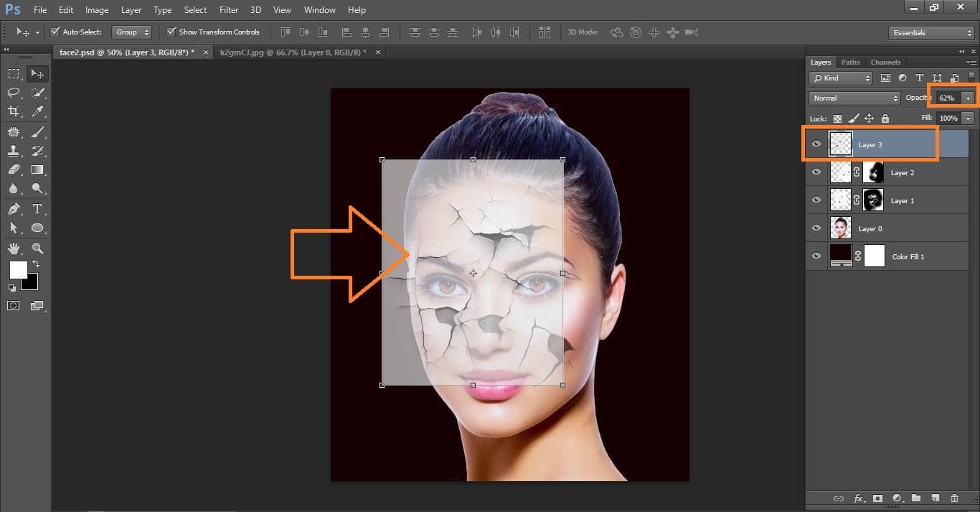
Task: Click the fx layer style icon
Action: click(x=858, y=498)
